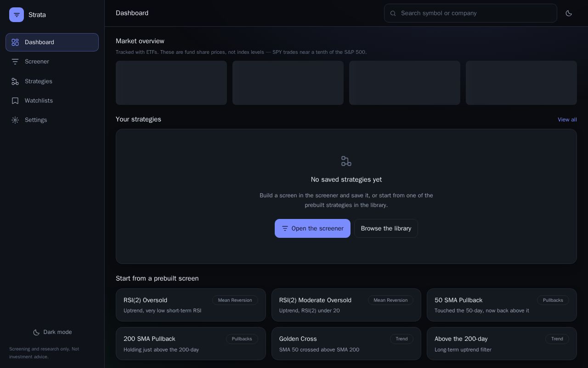This screenshot has height=368, width=588.
Task: Click filter icon in Open the screener button
Action: click(x=285, y=229)
